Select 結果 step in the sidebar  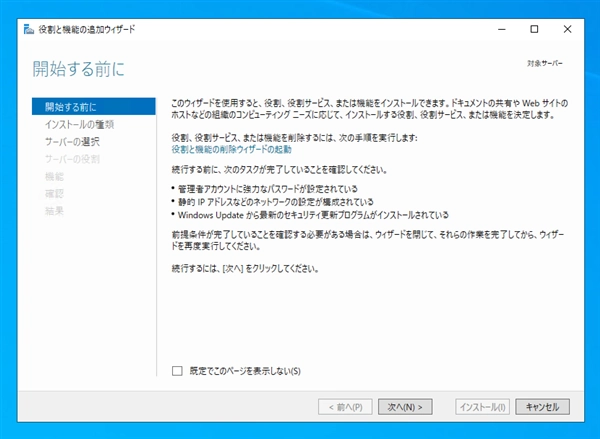coord(54,211)
